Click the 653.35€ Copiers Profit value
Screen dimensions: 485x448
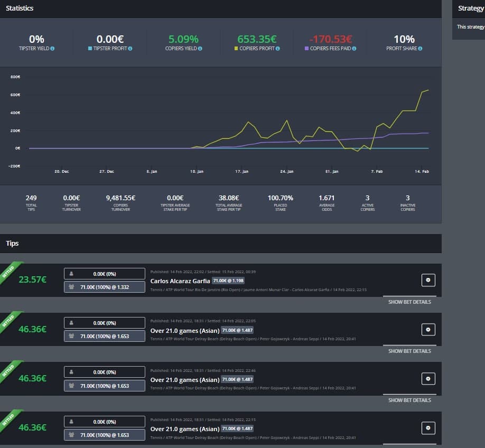[x=257, y=39]
